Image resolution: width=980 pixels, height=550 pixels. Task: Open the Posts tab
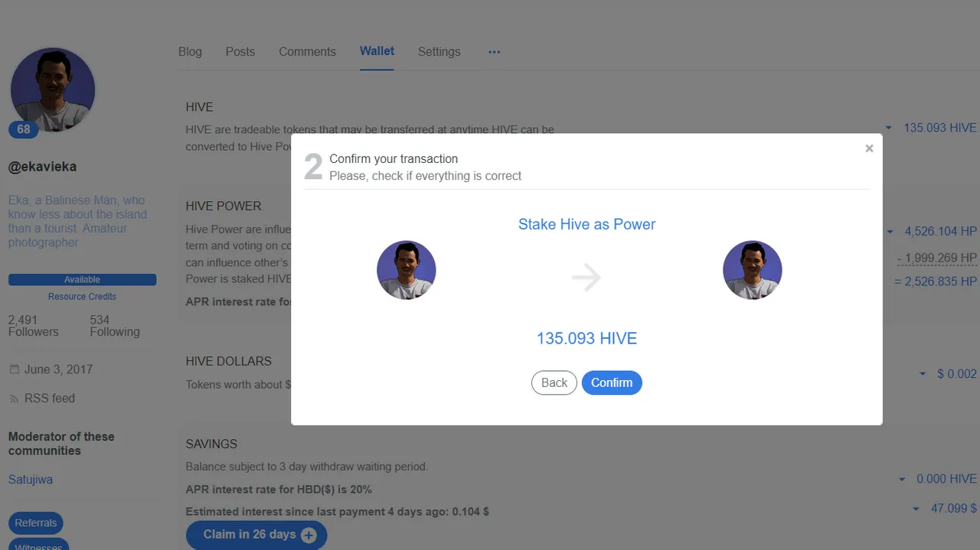pos(240,51)
